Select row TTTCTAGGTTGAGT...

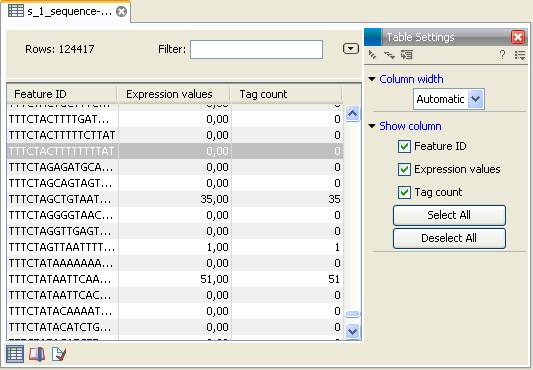(x=175, y=231)
